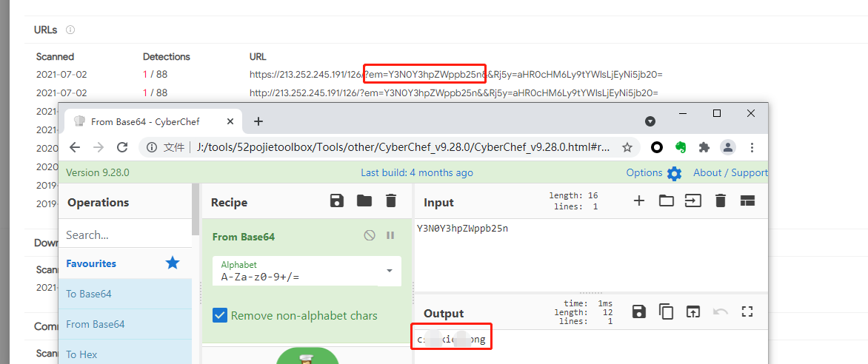Copy output to clipboard
The height and width of the screenshot is (364, 868).
tap(666, 311)
